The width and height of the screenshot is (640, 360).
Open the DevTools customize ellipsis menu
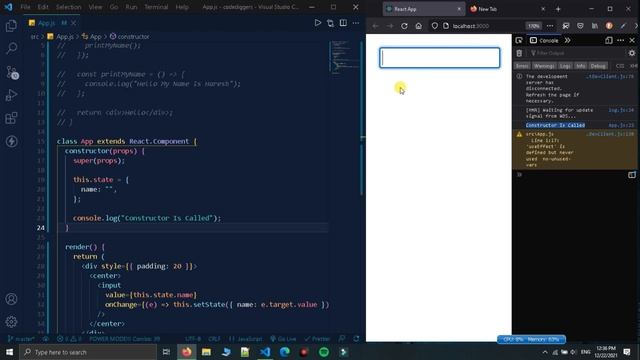620,40
